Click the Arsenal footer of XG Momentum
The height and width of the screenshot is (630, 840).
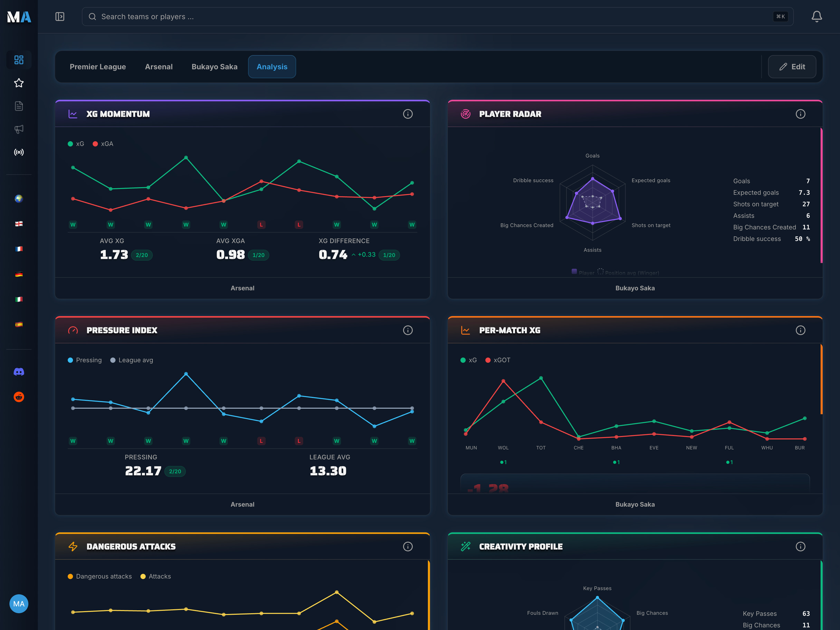(x=242, y=288)
